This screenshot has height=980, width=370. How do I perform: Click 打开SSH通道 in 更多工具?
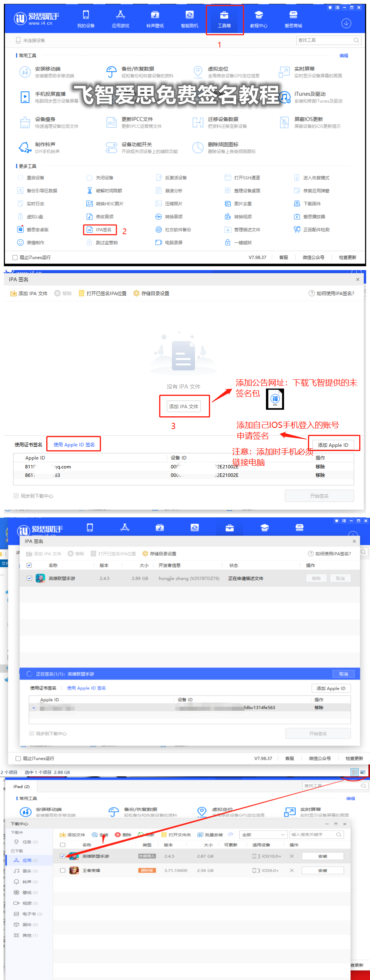[242, 178]
